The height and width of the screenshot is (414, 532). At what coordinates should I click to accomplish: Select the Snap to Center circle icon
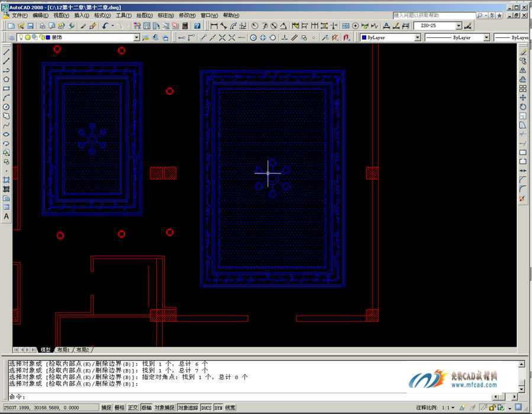253,38
